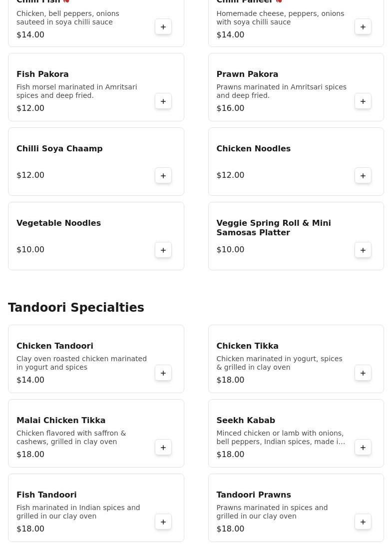Viewport: 392px width, 544px height.
Task: Open the Veggie Spring Roll & Mini Samosas title
Action: coord(273,228)
